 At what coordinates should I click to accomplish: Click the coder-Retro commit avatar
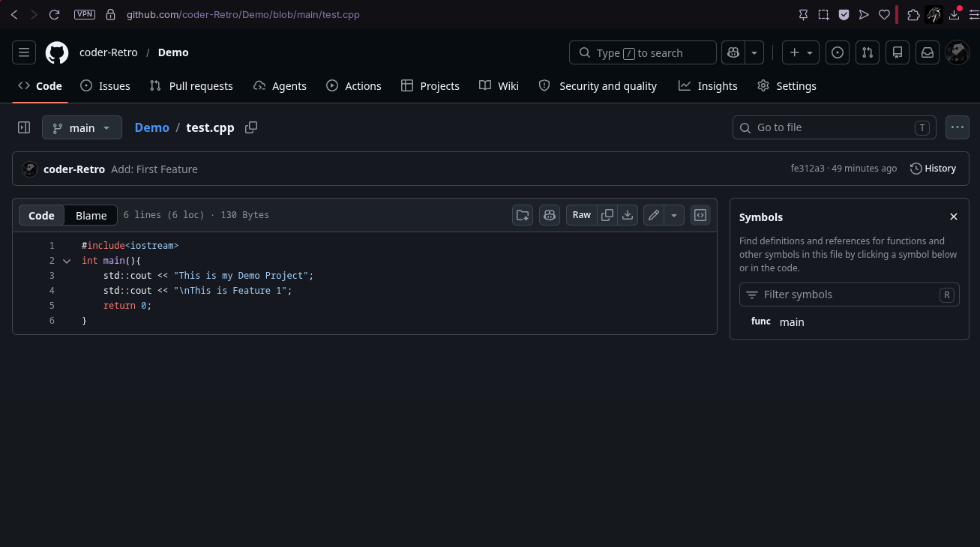click(30, 169)
